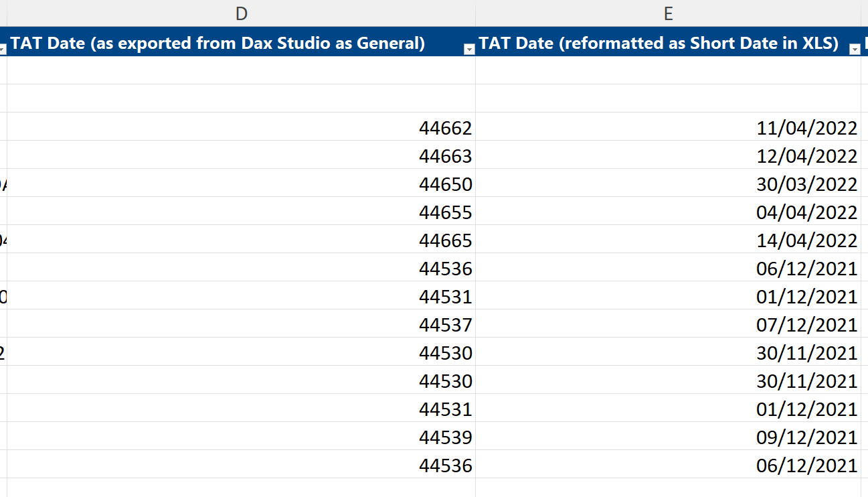
Task: Select the header cell labeled TAT Date exported from Dax Studio
Action: pos(221,43)
